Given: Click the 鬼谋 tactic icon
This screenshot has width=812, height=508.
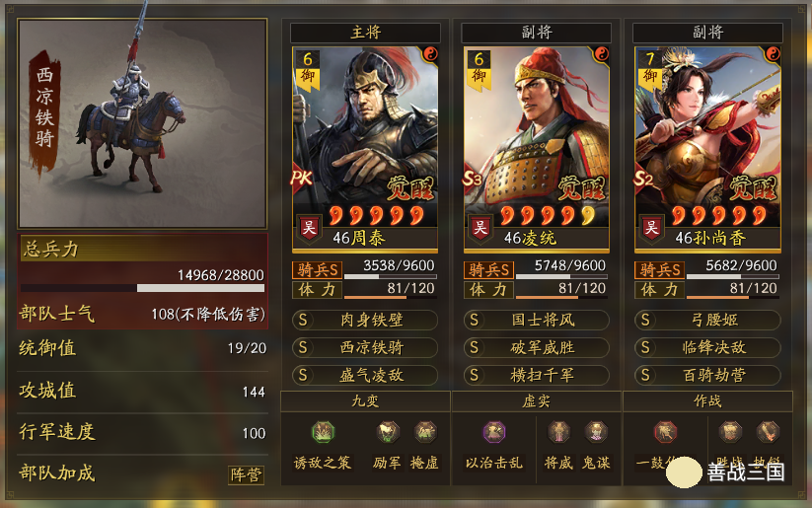Looking at the screenshot, I should pos(596,432).
